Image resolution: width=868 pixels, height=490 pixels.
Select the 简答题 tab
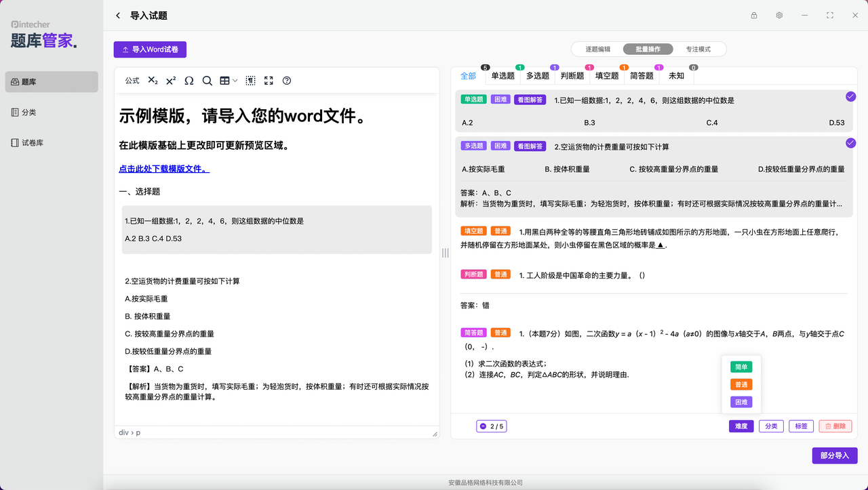tap(642, 76)
